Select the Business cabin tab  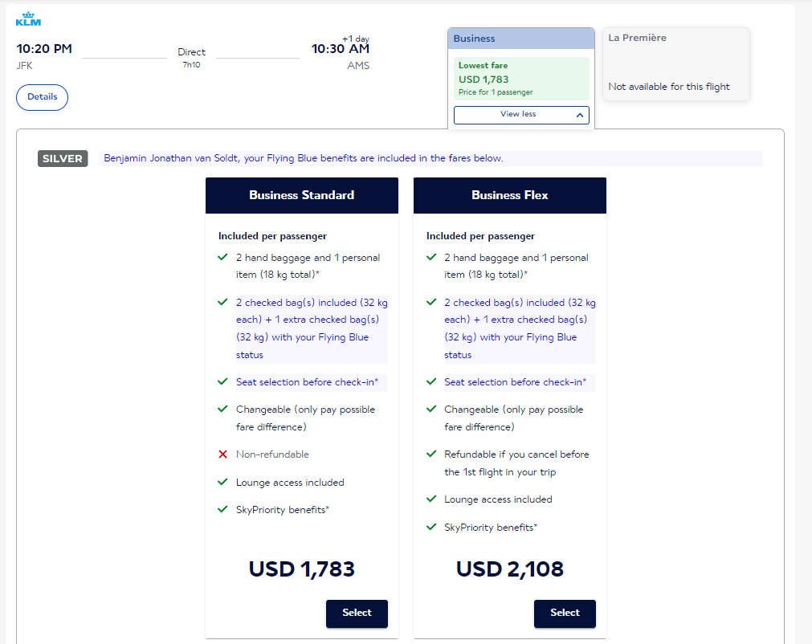[x=520, y=39]
